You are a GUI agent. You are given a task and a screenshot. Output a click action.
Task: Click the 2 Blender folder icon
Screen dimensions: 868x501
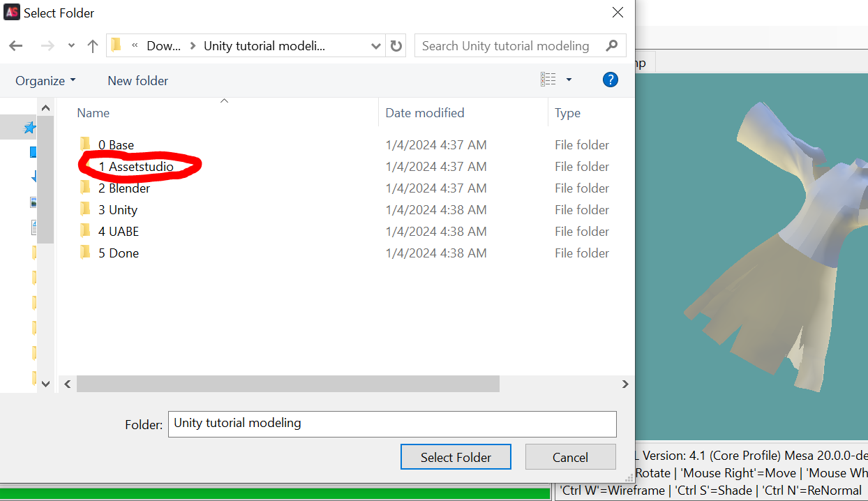click(x=85, y=188)
